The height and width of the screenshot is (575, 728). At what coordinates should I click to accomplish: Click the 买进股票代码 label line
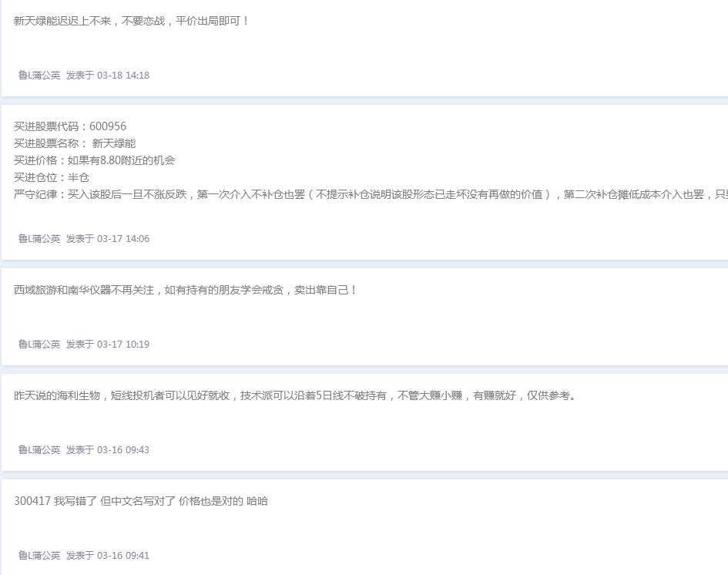70,126
